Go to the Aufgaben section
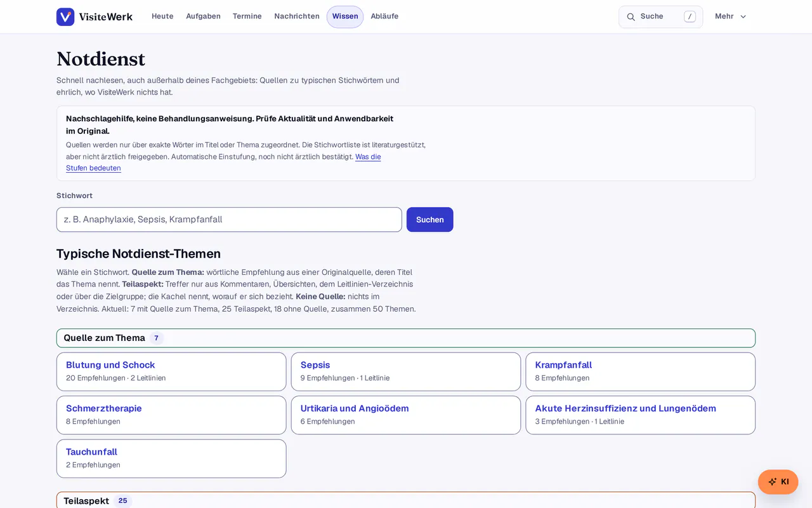The image size is (812, 508). (x=203, y=17)
